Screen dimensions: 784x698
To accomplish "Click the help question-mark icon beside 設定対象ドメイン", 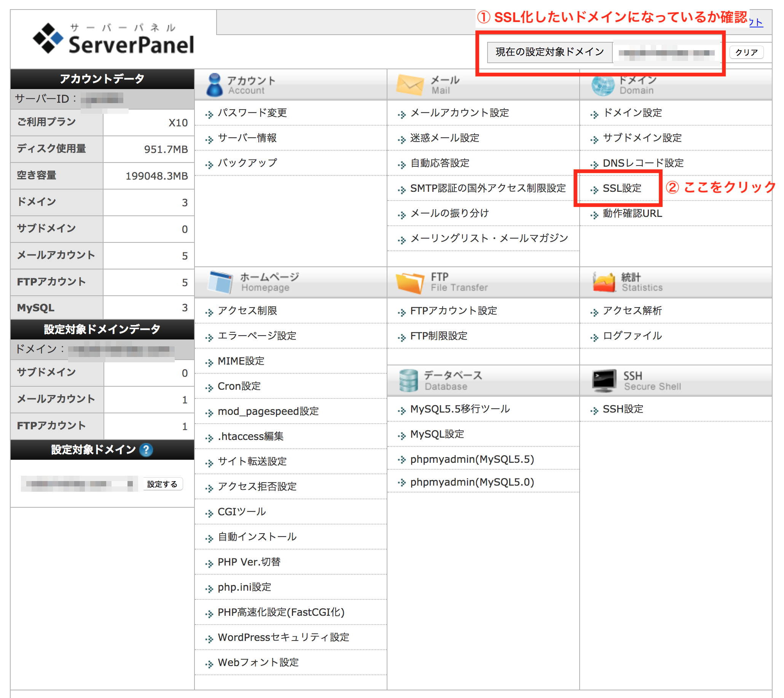I will click(146, 450).
